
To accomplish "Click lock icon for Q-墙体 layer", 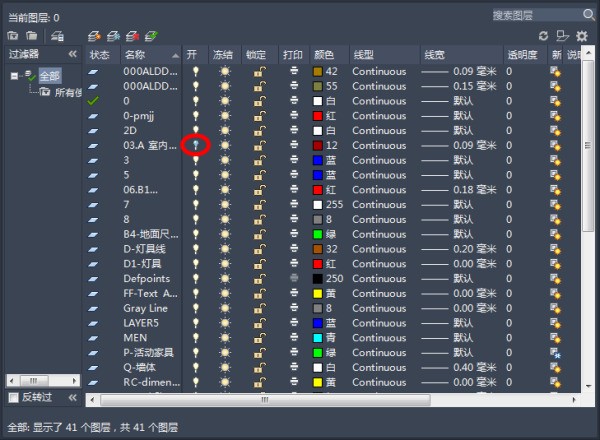I will click(x=260, y=368).
